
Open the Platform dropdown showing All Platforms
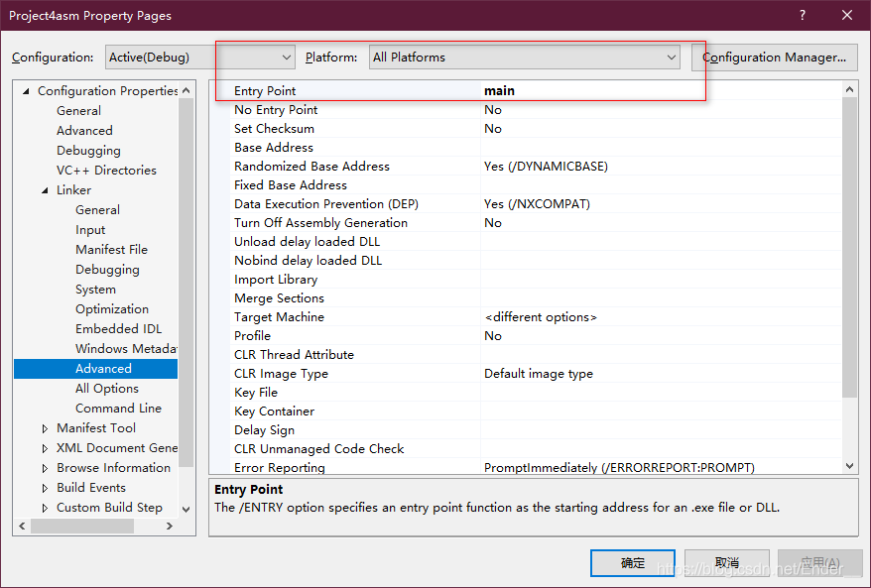click(x=525, y=58)
